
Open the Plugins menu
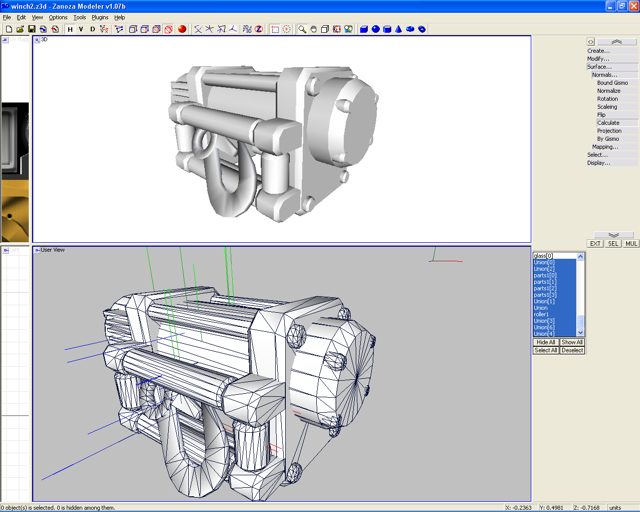[x=100, y=17]
